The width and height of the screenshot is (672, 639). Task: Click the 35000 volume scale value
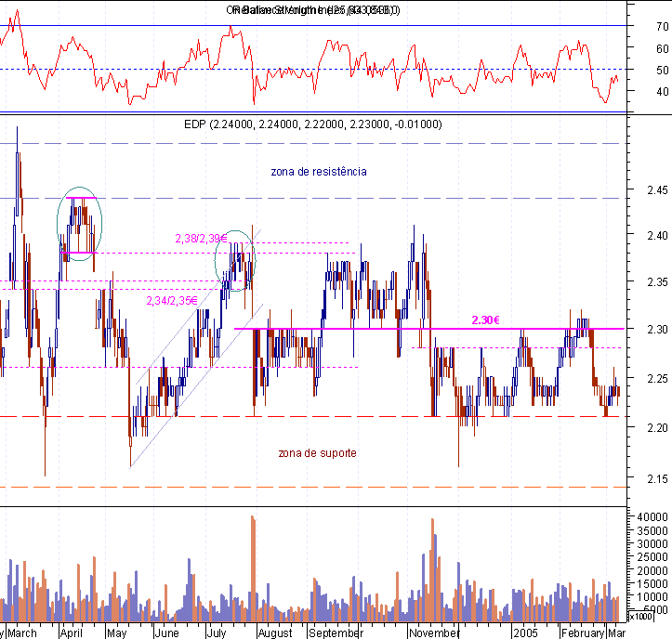coord(652,530)
